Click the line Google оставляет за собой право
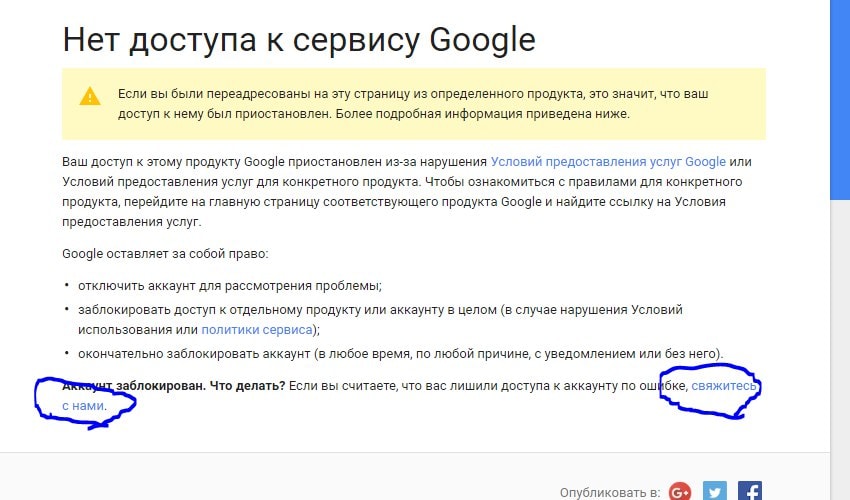This screenshot has height=500, width=850. [x=165, y=254]
